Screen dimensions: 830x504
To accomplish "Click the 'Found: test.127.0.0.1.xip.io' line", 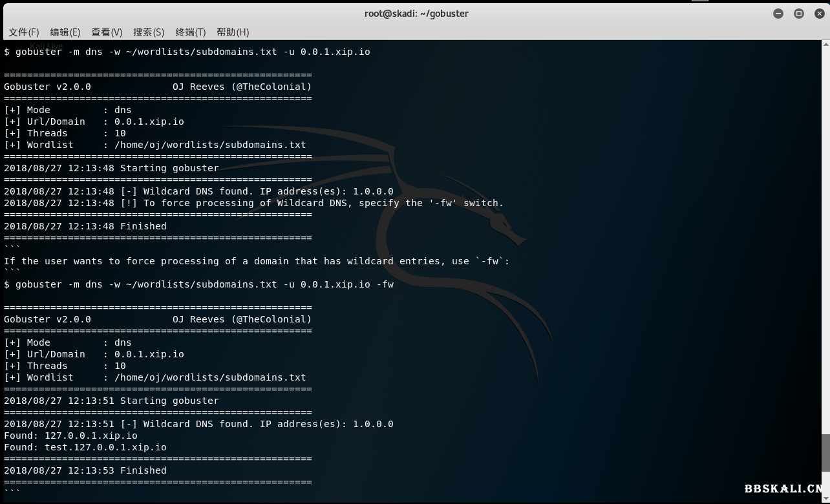I will coord(85,447).
